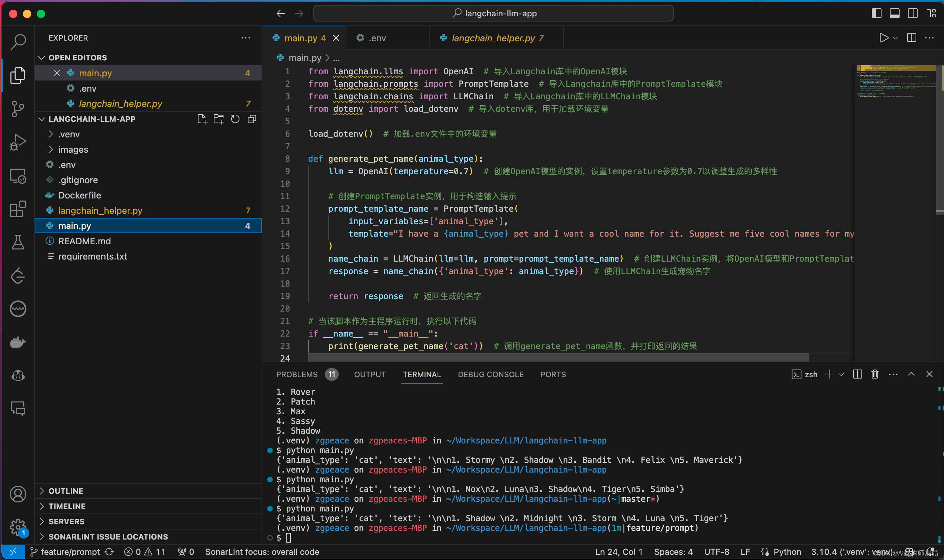Expand SONARLINT ISSUE LOCATIONS section
This screenshot has width=944, height=560.
[x=148, y=537]
